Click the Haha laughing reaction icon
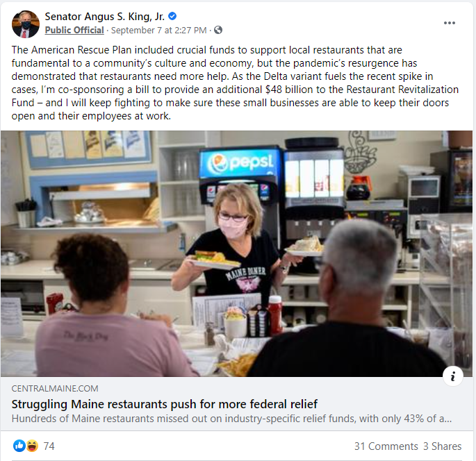The width and height of the screenshot is (476, 461). pos(32,446)
